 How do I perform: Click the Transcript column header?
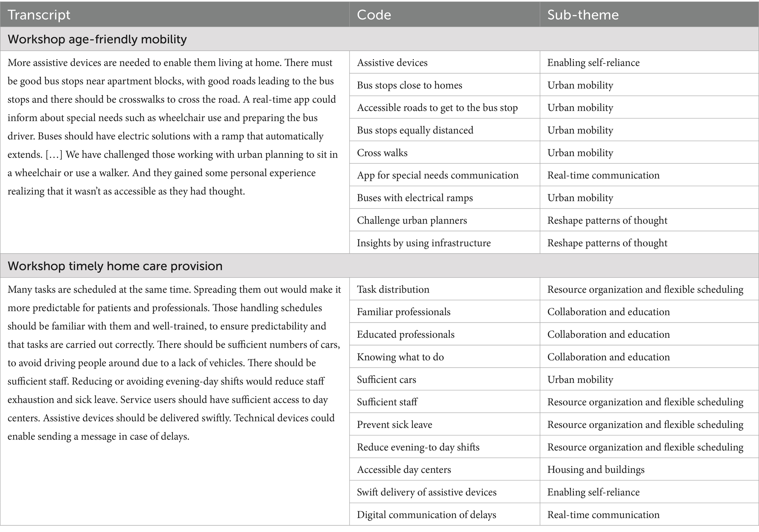[x=39, y=15]
